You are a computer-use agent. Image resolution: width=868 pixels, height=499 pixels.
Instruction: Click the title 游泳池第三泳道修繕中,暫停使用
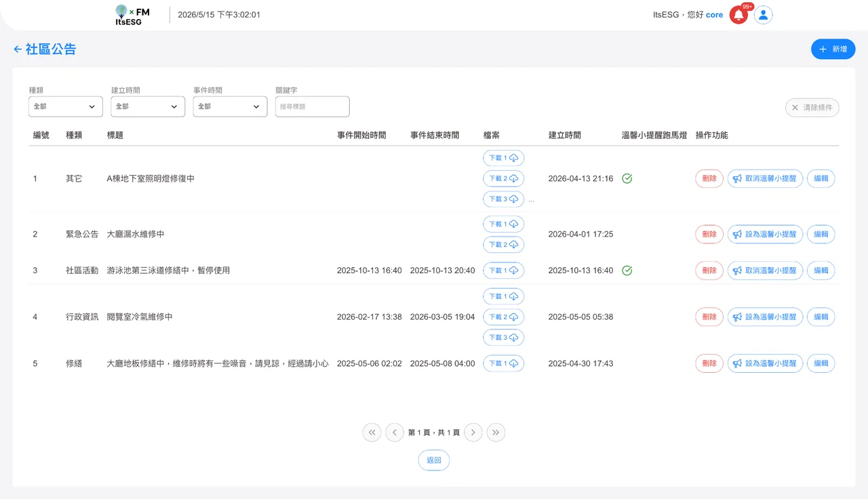point(168,271)
